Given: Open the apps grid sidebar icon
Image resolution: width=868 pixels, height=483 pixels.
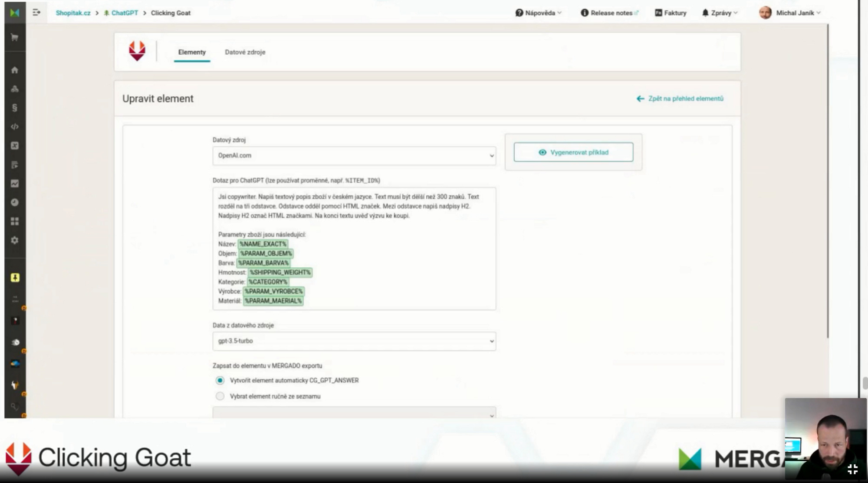Looking at the screenshot, I should coord(14,221).
